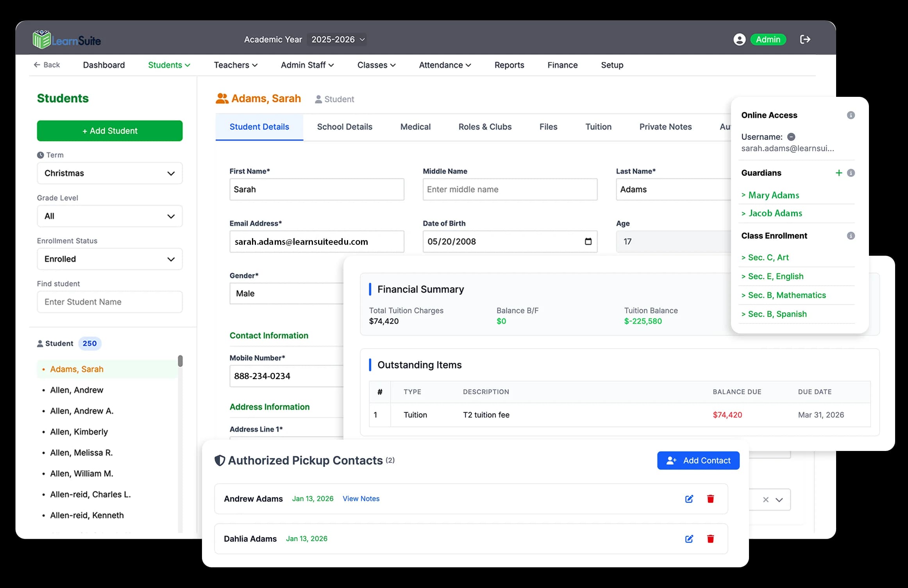
Task: Click the student list scrollbar
Action: click(180, 361)
